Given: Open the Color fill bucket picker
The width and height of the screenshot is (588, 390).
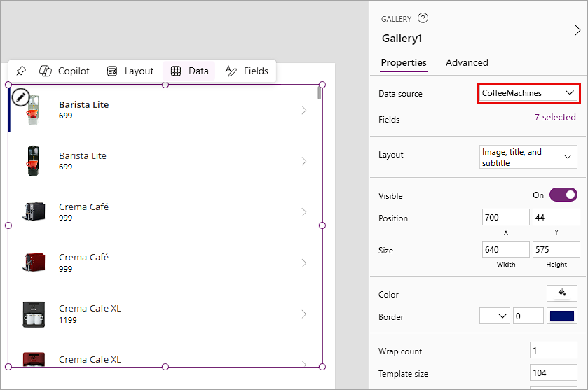Looking at the screenshot, I should pyautogui.click(x=562, y=293).
